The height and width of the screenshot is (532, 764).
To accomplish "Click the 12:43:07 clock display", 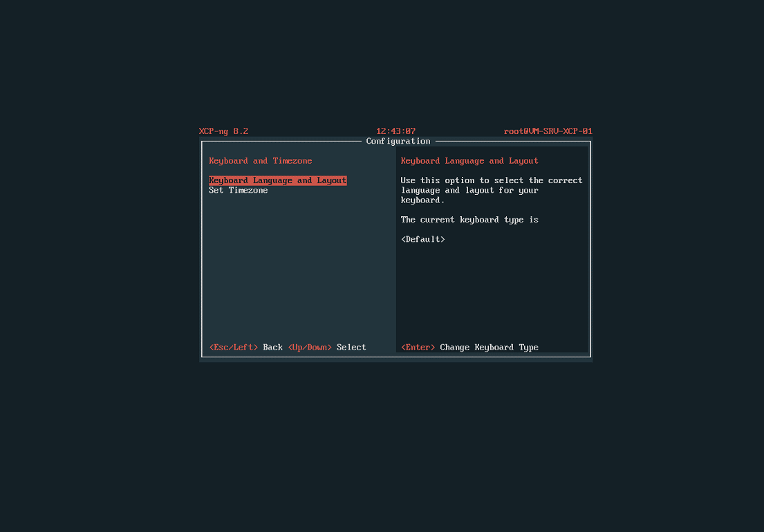I will tap(395, 131).
